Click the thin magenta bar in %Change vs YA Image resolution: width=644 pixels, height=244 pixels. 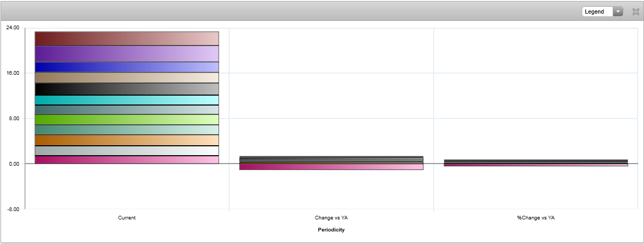tap(536, 165)
